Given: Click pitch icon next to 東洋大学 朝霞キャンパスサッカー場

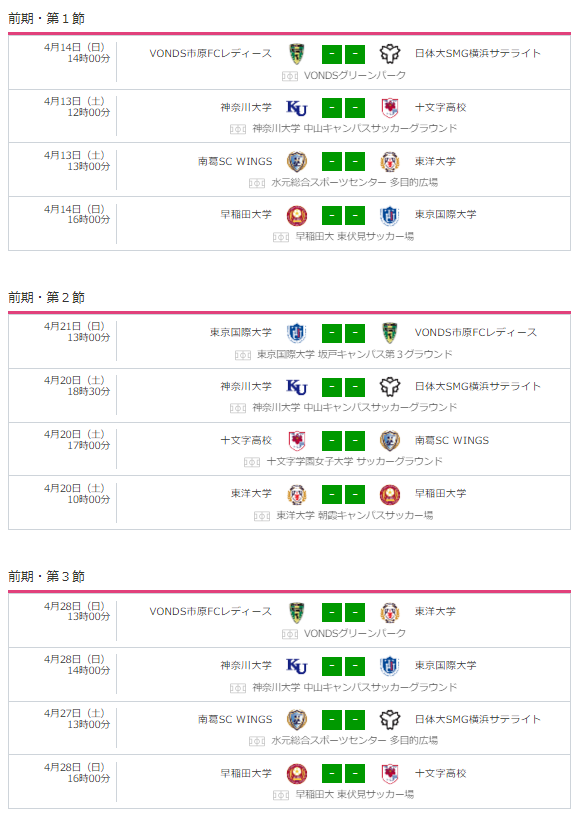Looking at the screenshot, I should click(262, 516).
